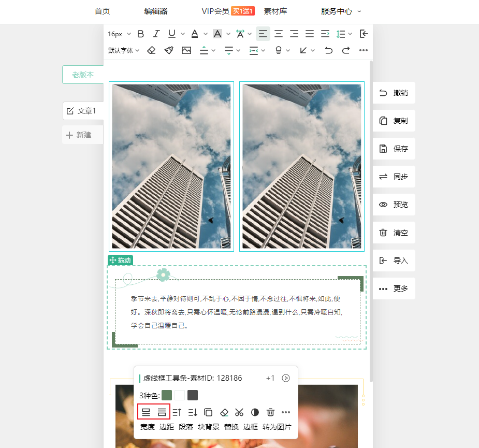Screen dimensions: 479x448
Task: Click the insert image icon
Action: (x=186, y=50)
